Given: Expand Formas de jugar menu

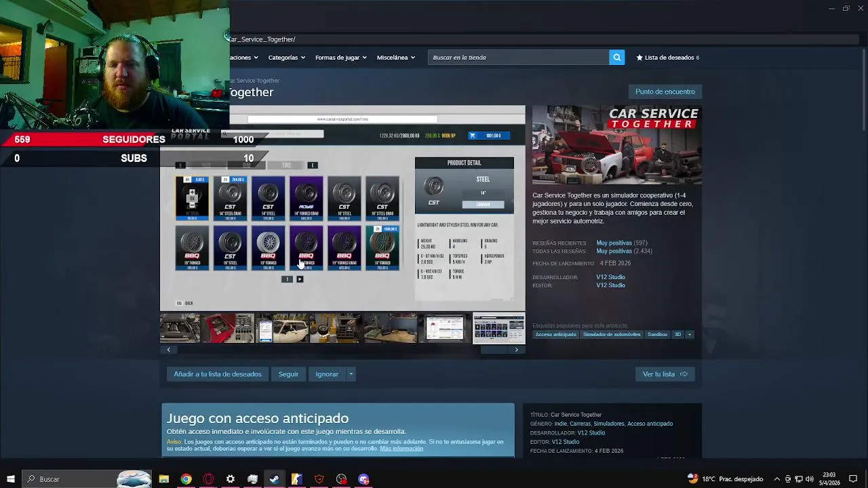Looking at the screenshot, I should (x=340, y=58).
